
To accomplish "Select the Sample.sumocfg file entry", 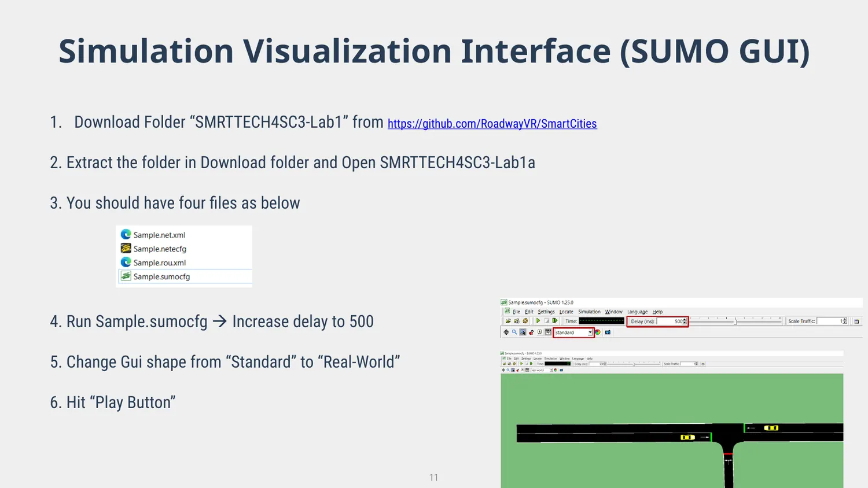I will tap(185, 276).
